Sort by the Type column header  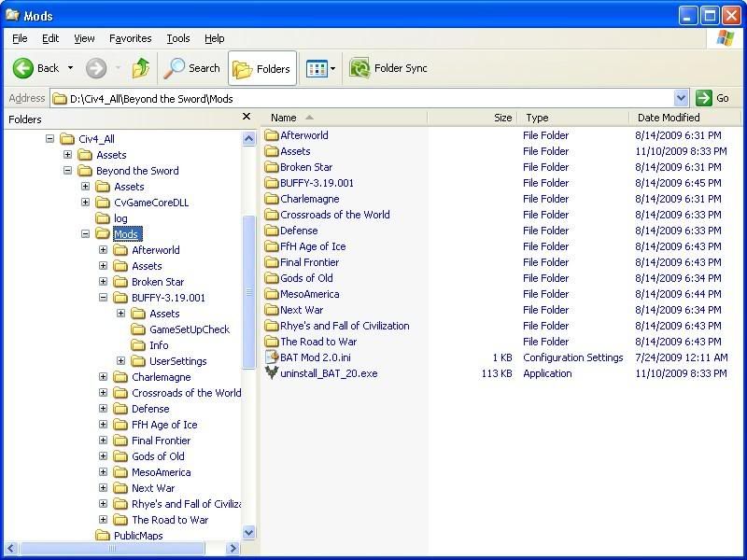573,118
